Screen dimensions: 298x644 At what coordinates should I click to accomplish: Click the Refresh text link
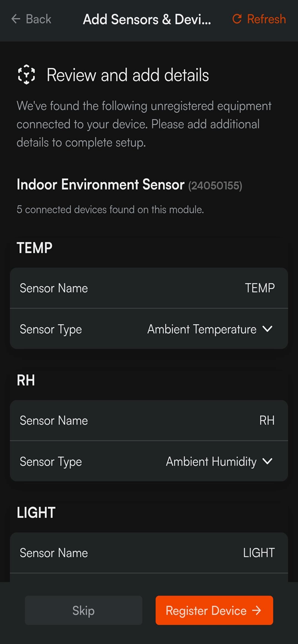pyautogui.click(x=266, y=19)
